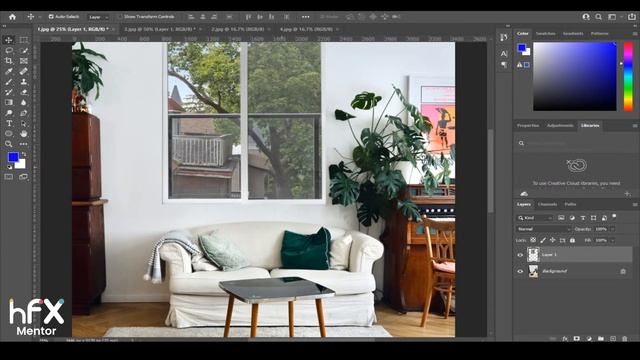Select the Crop tool
The height and width of the screenshot is (360, 640).
point(9,61)
